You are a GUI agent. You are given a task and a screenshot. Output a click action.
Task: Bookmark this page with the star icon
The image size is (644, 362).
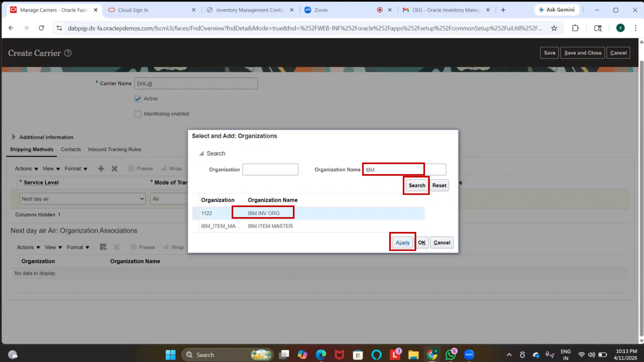(x=554, y=28)
